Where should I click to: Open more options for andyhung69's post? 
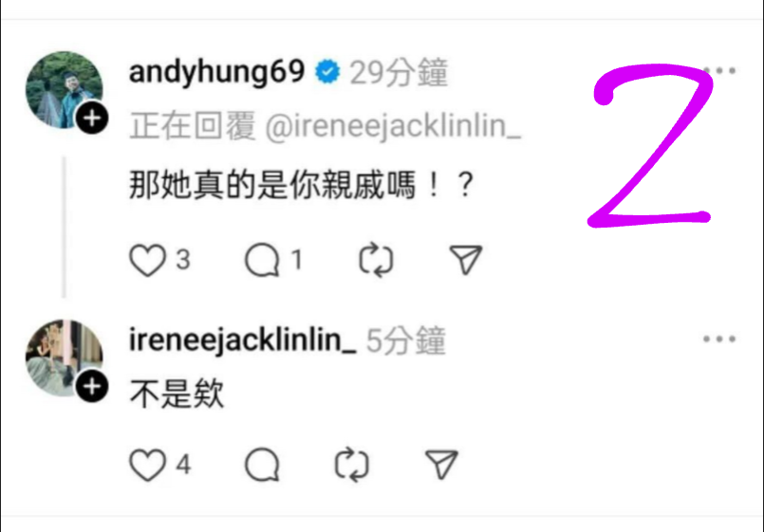[x=719, y=70]
